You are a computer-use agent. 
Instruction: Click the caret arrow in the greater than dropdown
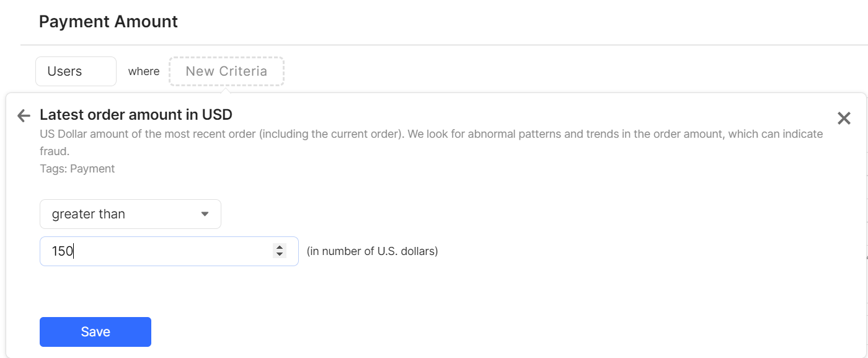[205, 214]
